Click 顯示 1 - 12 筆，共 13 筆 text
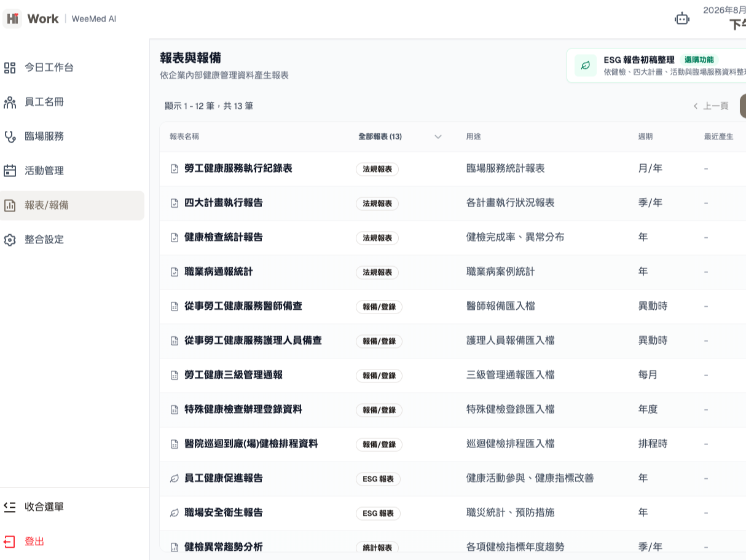Screen dimensions: 746x560 [x=209, y=106]
